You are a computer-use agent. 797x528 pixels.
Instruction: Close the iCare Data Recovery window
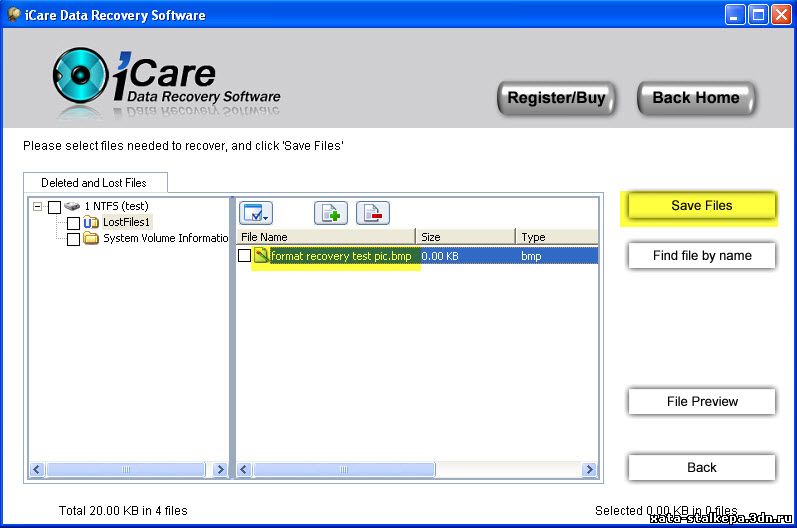click(781, 15)
